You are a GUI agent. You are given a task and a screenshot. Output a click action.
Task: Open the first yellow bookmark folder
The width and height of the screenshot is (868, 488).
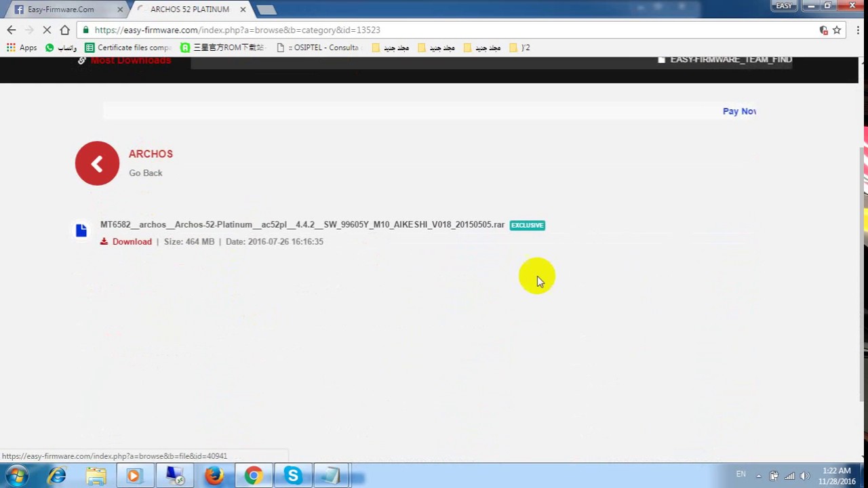pos(391,47)
